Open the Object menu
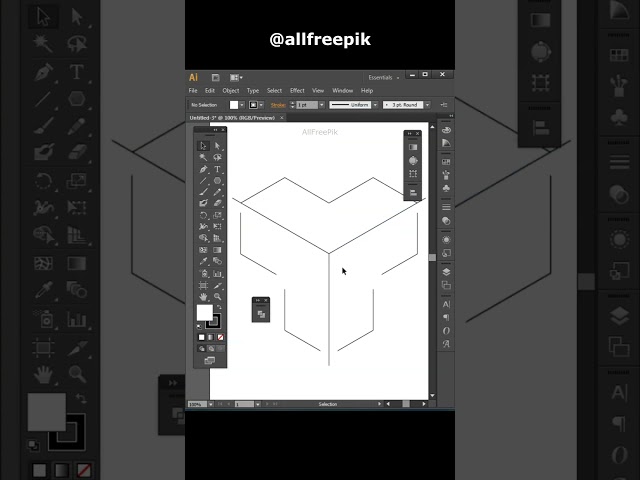The height and width of the screenshot is (480, 640). (x=231, y=91)
